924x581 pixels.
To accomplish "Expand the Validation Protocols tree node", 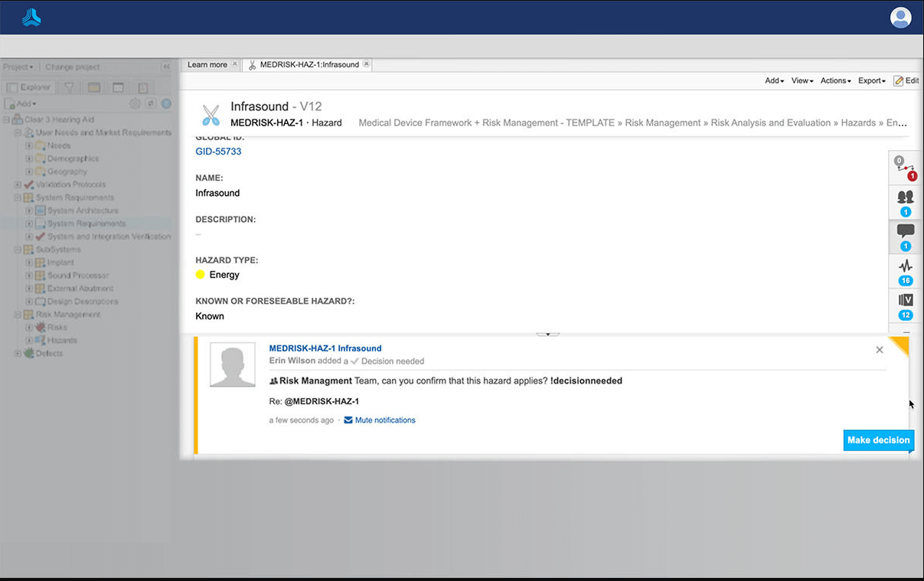I will coord(18,184).
